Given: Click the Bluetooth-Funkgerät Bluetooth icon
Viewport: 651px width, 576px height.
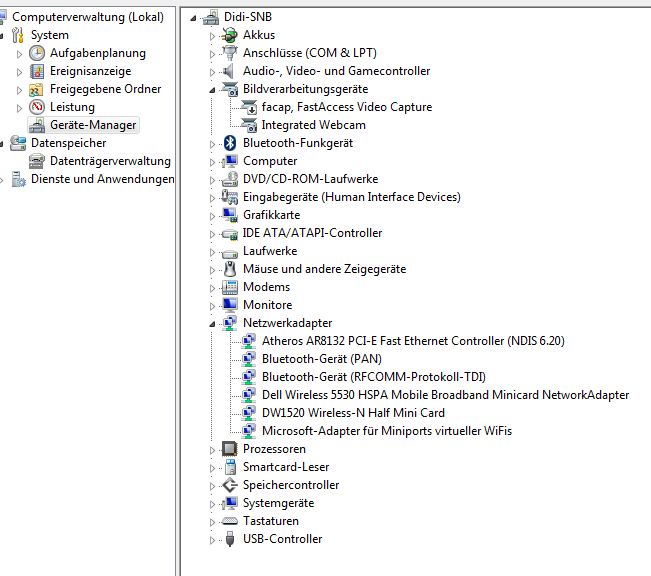Looking at the screenshot, I should point(229,143).
